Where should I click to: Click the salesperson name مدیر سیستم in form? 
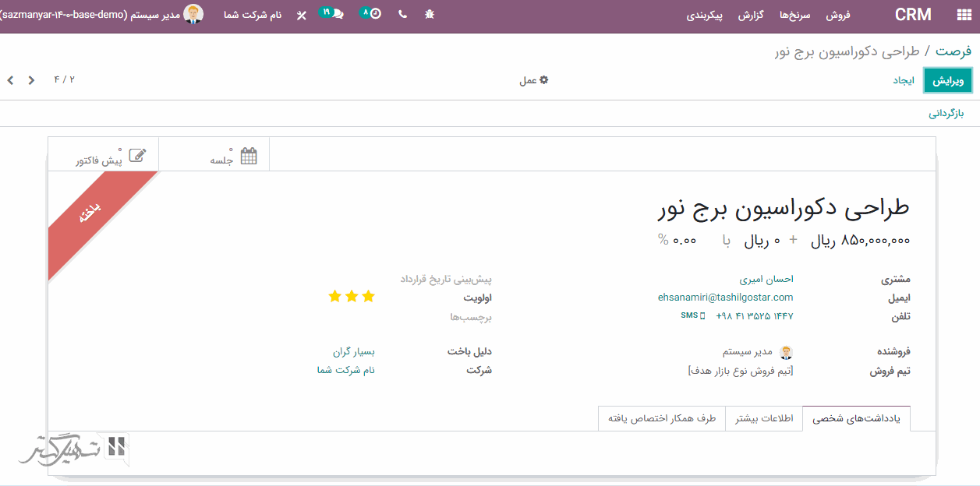click(747, 352)
